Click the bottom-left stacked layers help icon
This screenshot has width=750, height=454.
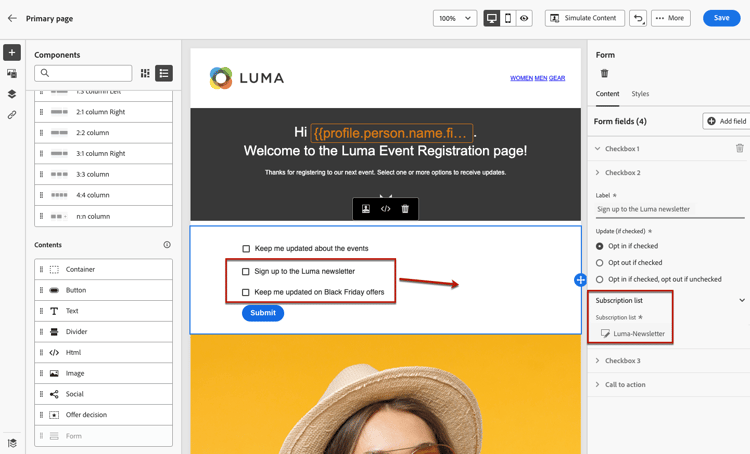coord(12,443)
